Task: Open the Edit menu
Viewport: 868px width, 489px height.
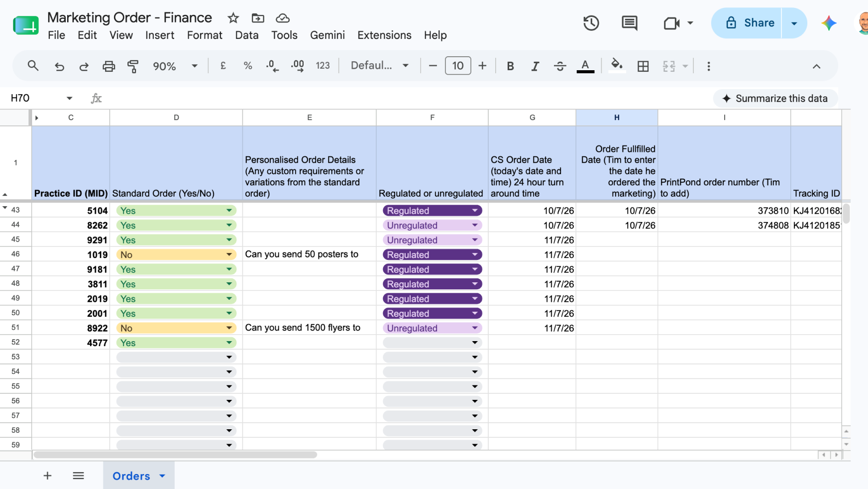Action: point(87,35)
